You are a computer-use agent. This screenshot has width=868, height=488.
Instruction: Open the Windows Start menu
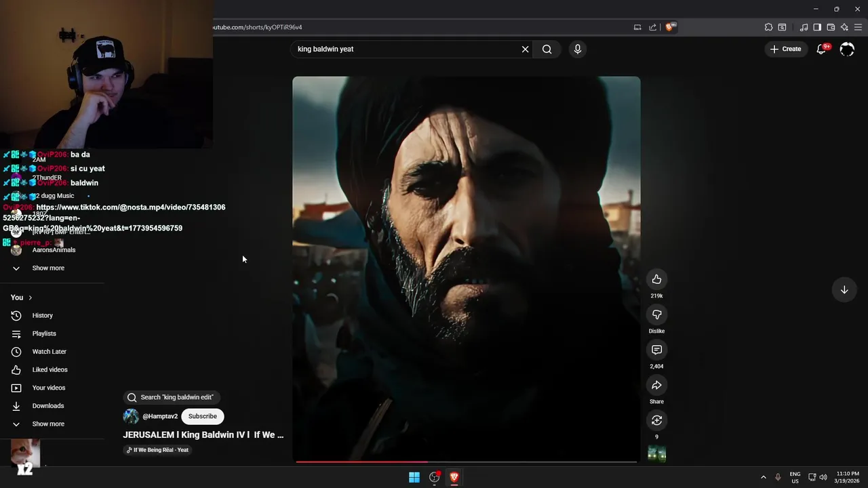click(x=414, y=477)
